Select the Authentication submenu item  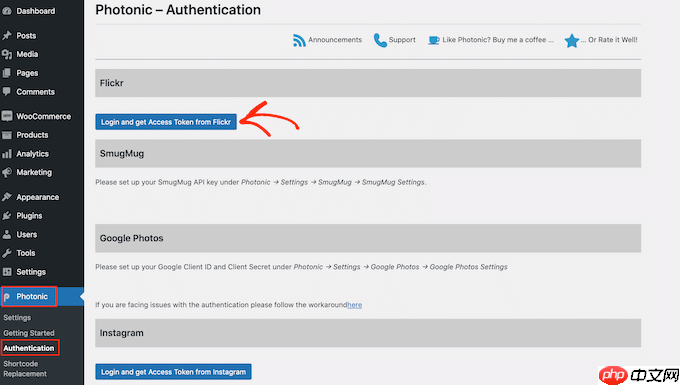(29, 348)
